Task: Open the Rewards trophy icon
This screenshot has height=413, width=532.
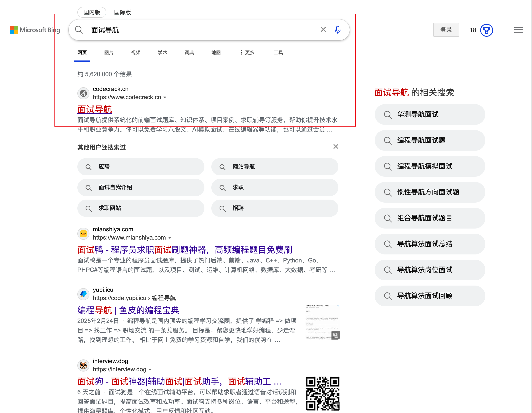Action: point(486,30)
